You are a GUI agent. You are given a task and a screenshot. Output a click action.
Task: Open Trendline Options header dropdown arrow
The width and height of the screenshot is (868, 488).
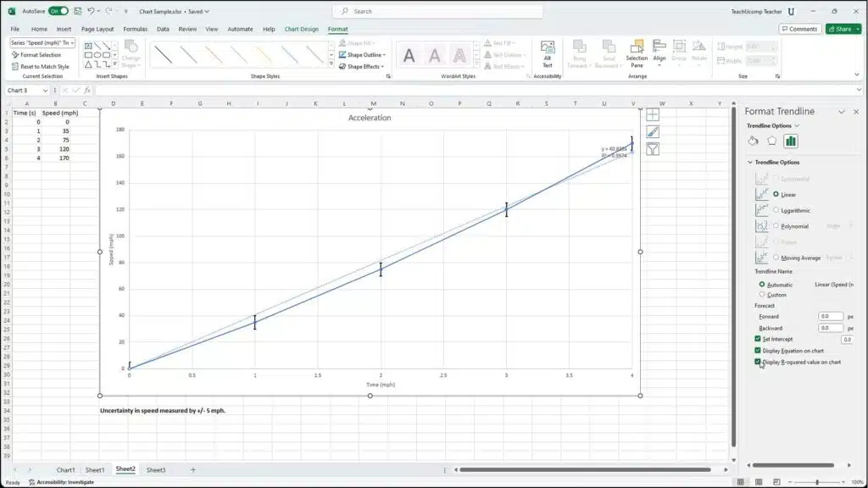[x=797, y=125]
